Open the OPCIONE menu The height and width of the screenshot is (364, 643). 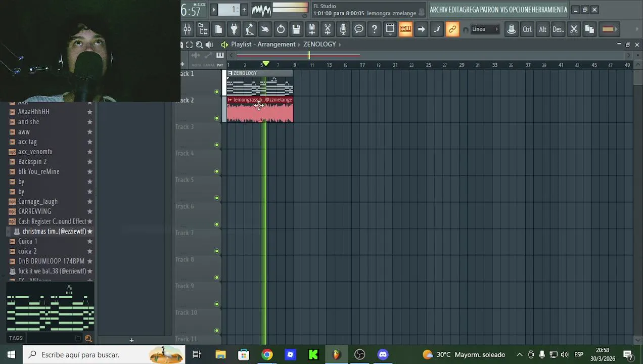520,10
